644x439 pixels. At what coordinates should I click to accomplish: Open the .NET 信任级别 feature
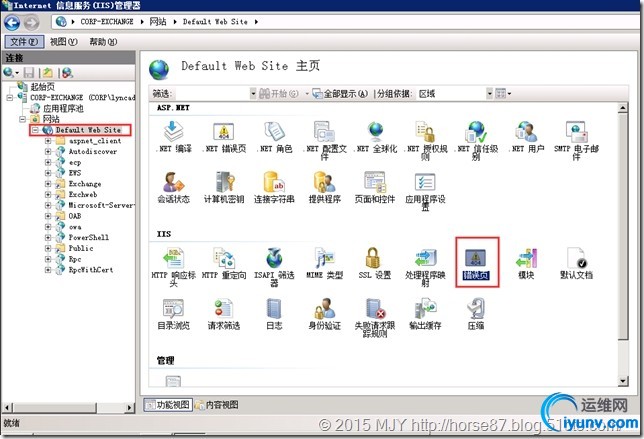(476, 140)
